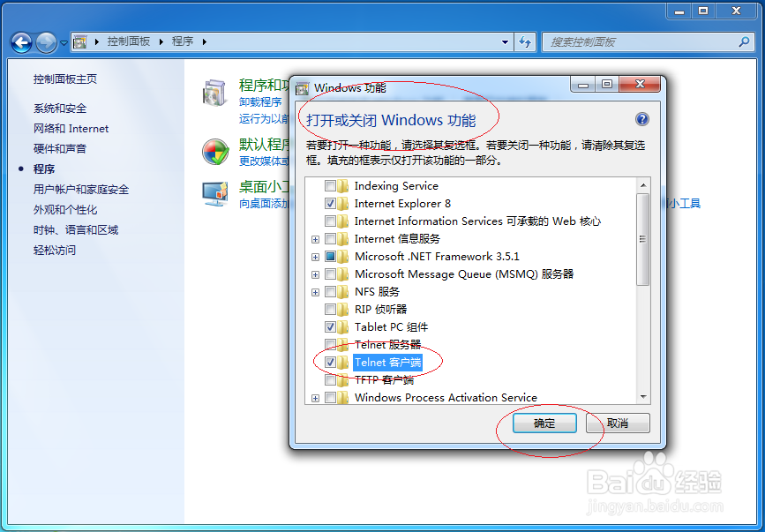Click the Windows 功能 dialog title bar icon

tap(302, 85)
